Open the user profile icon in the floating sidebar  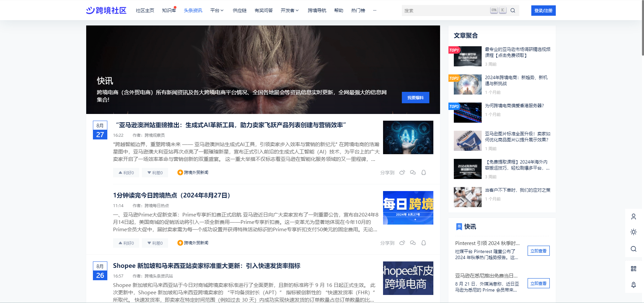pyautogui.click(x=634, y=217)
